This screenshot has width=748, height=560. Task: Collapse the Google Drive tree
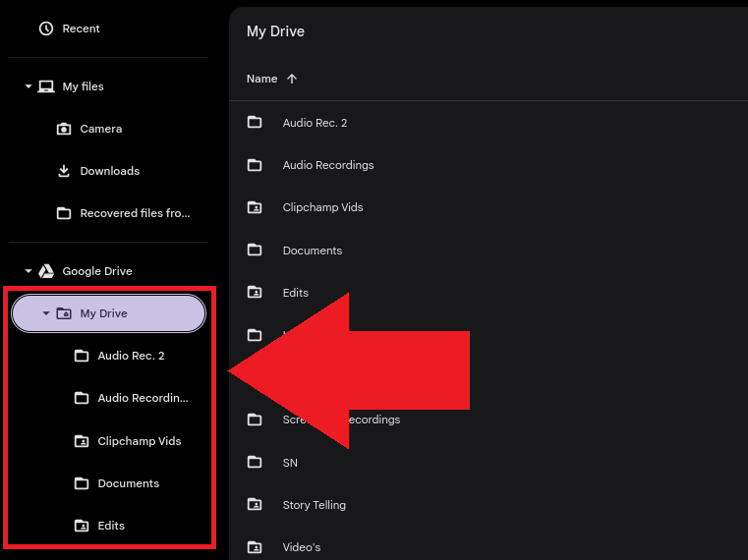[29, 271]
